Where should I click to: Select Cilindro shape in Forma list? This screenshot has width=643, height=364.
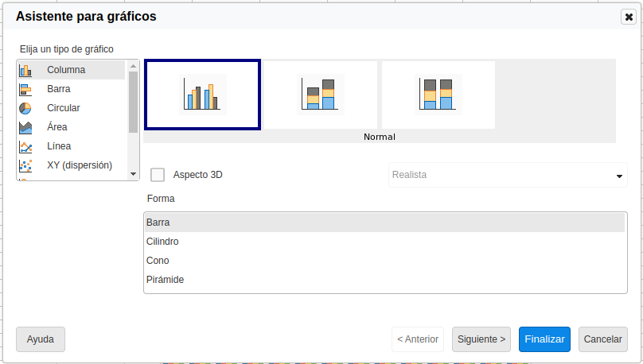[x=162, y=242]
